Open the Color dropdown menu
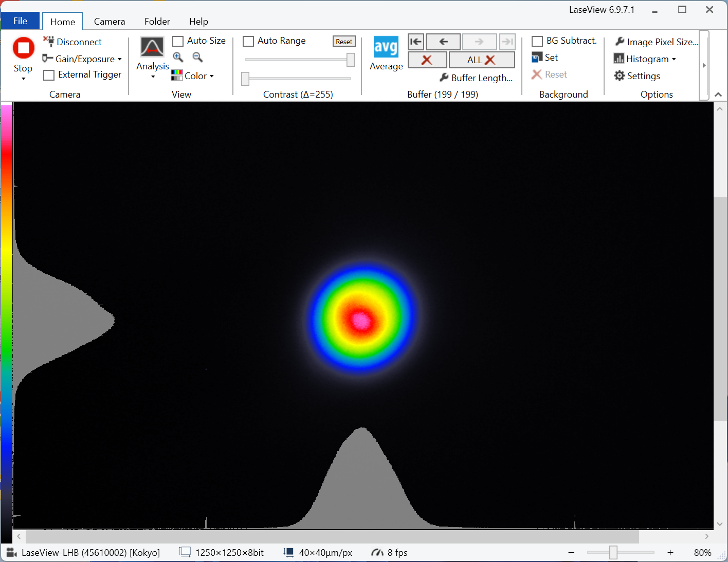 click(x=195, y=76)
